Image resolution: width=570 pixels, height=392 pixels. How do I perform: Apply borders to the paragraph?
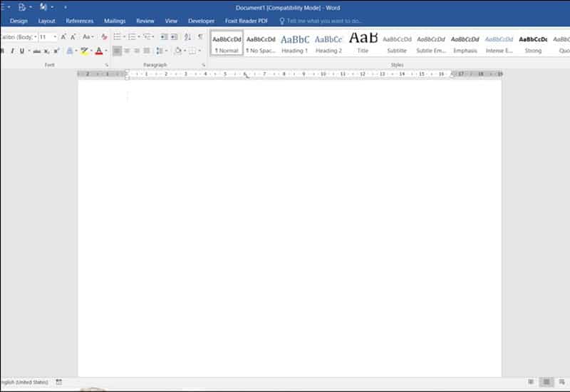[x=192, y=51]
